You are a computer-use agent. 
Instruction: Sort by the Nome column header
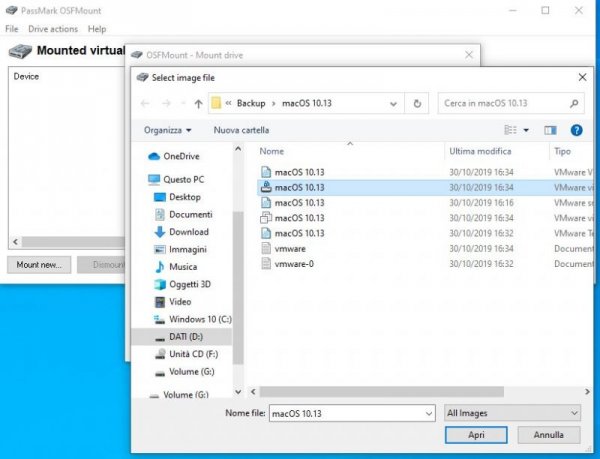click(x=272, y=151)
